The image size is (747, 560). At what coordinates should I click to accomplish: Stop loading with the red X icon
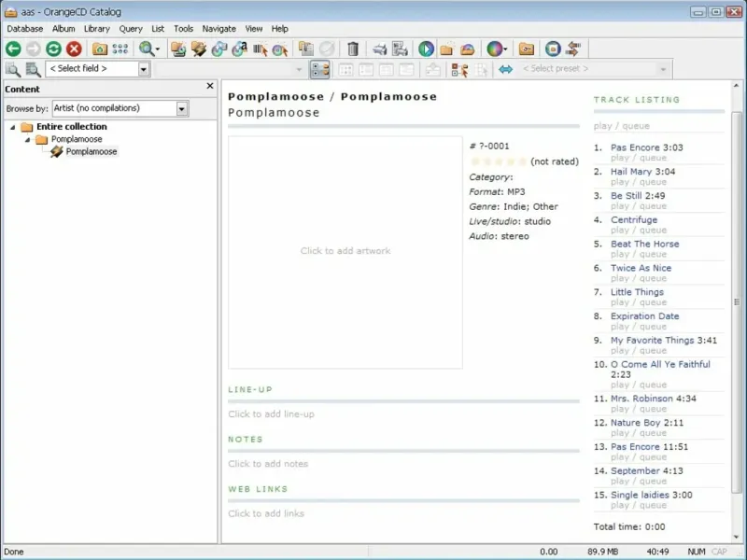[x=74, y=49]
